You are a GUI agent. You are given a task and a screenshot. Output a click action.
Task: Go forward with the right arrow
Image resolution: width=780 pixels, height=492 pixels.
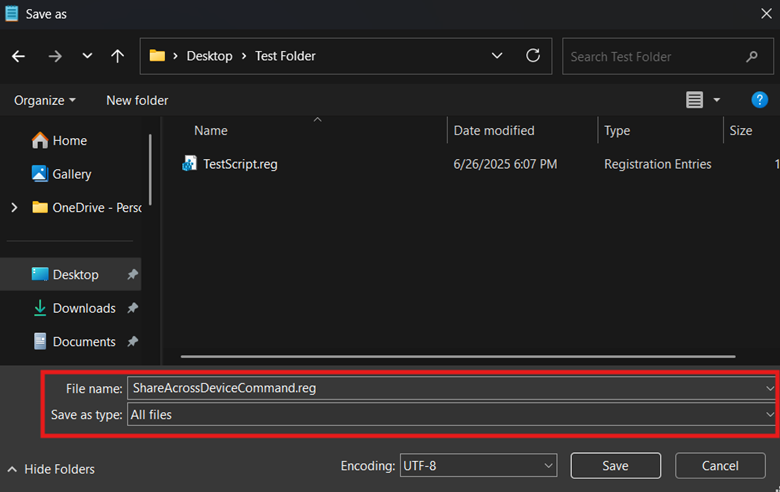[x=55, y=56]
